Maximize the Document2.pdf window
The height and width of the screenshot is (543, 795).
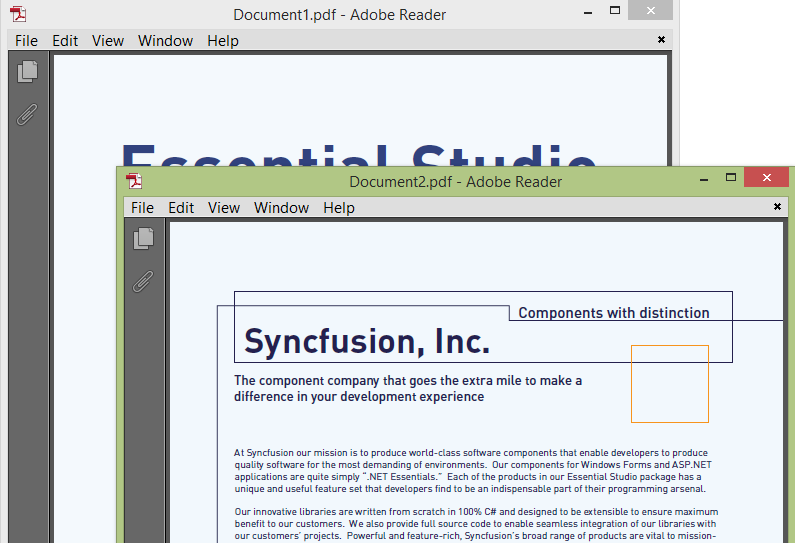(731, 177)
